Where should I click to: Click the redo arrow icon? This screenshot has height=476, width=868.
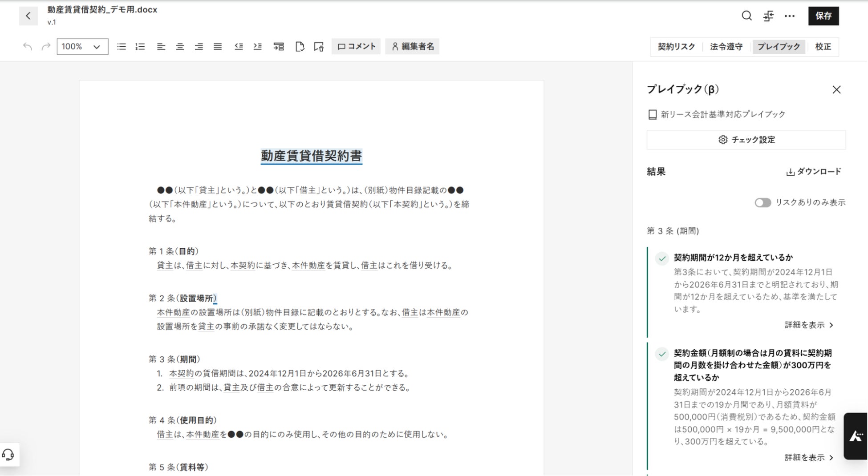[46, 46]
